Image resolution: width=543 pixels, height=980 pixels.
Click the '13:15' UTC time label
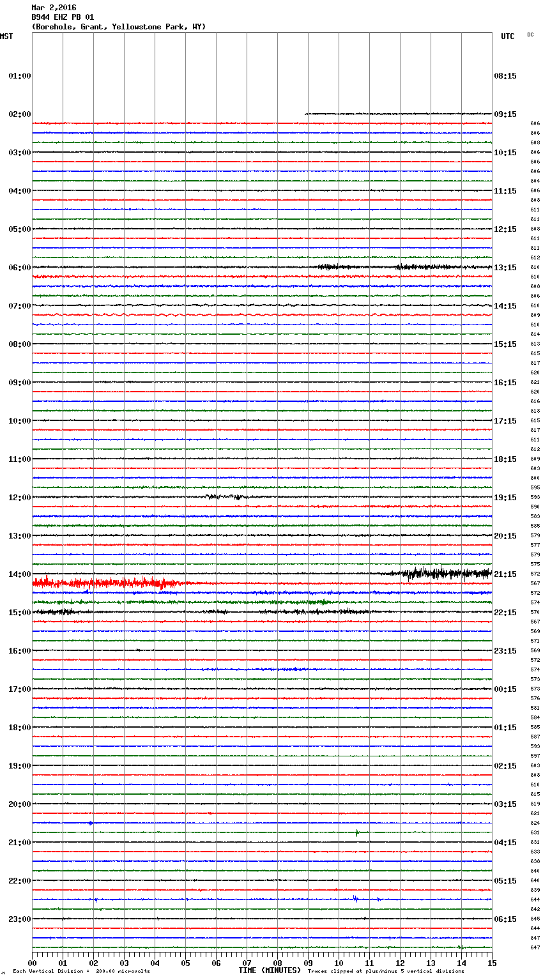tap(505, 268)
